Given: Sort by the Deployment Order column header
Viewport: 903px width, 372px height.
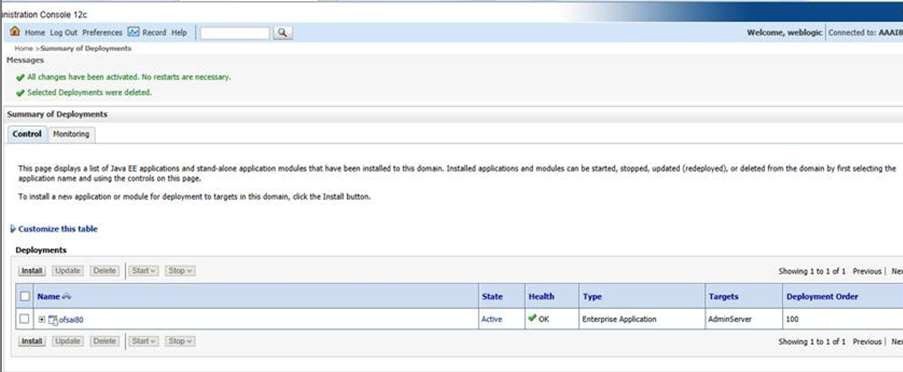Looking at the screenshot, I should [x=822, y=297].
